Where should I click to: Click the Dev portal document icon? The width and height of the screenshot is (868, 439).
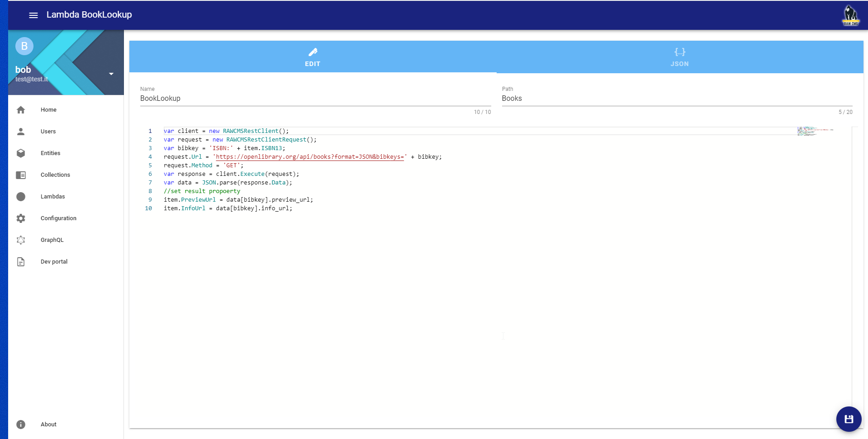21,262
